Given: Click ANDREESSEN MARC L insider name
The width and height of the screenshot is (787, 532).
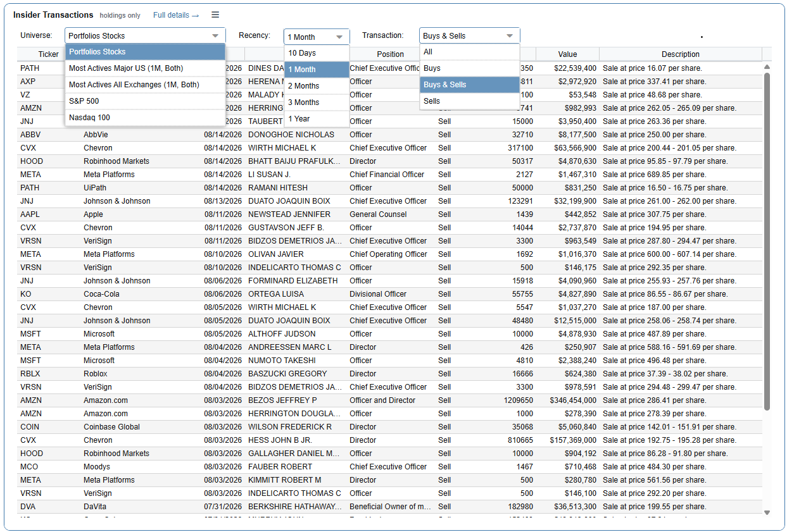Looking at the screenshot, I should 290,347.
